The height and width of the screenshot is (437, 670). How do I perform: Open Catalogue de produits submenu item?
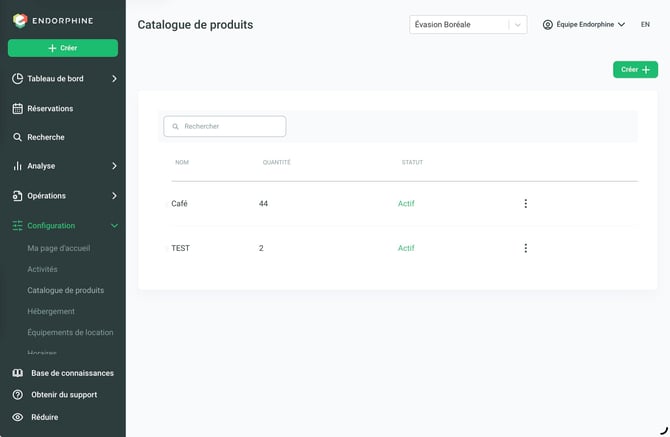(66, 290)
